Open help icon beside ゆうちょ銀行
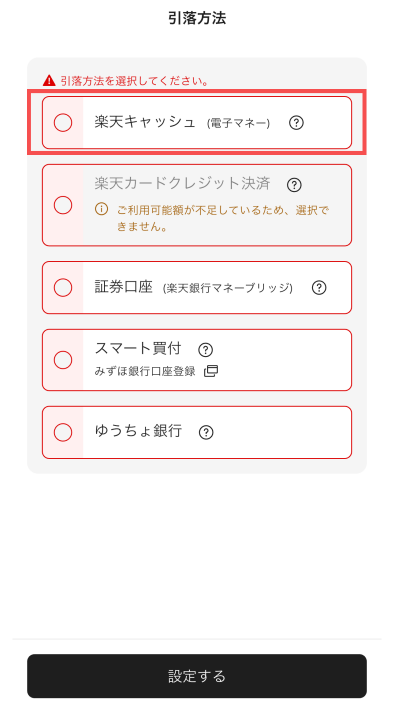The height and width of the screenshot is (706, 395). click(206, 433)
